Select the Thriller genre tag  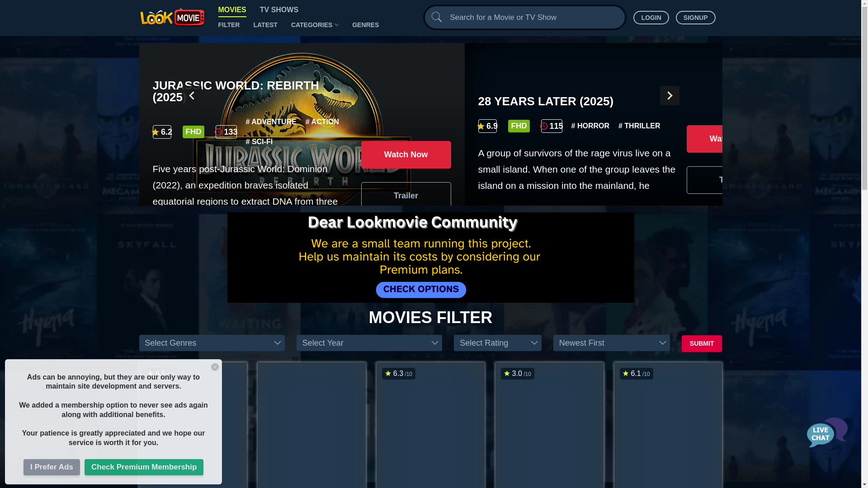(x=639, y=126)
